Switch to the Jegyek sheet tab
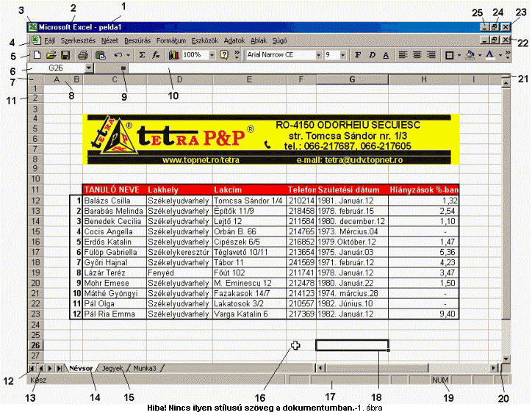 click(x=112, y=368)
